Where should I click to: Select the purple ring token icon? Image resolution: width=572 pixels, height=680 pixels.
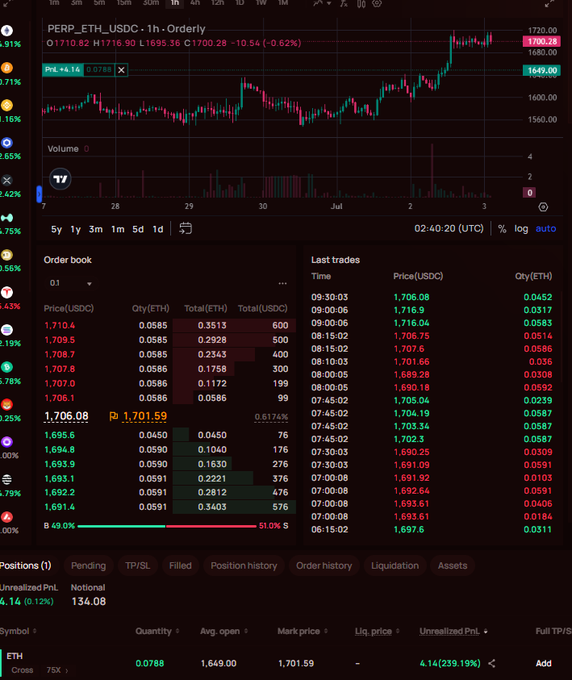pyautogui.click(x=7, y=442)
